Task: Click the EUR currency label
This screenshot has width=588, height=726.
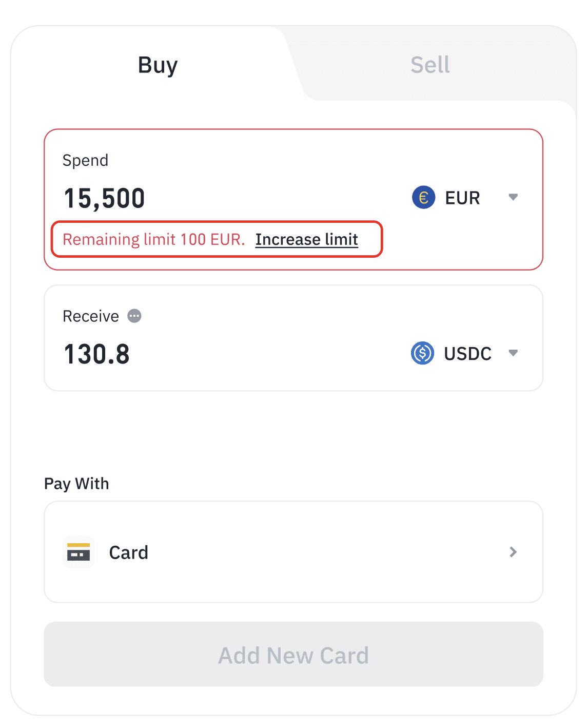Action: coord(462,198)
